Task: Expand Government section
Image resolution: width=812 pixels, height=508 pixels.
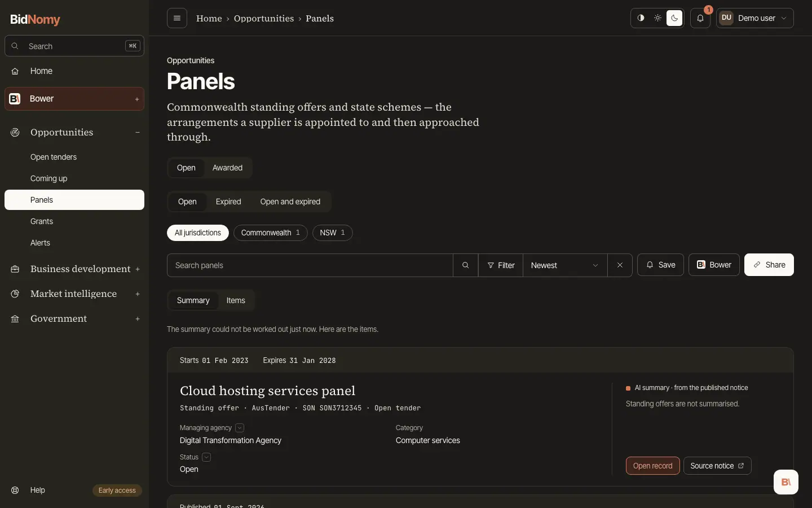Action: pos(137,319)
